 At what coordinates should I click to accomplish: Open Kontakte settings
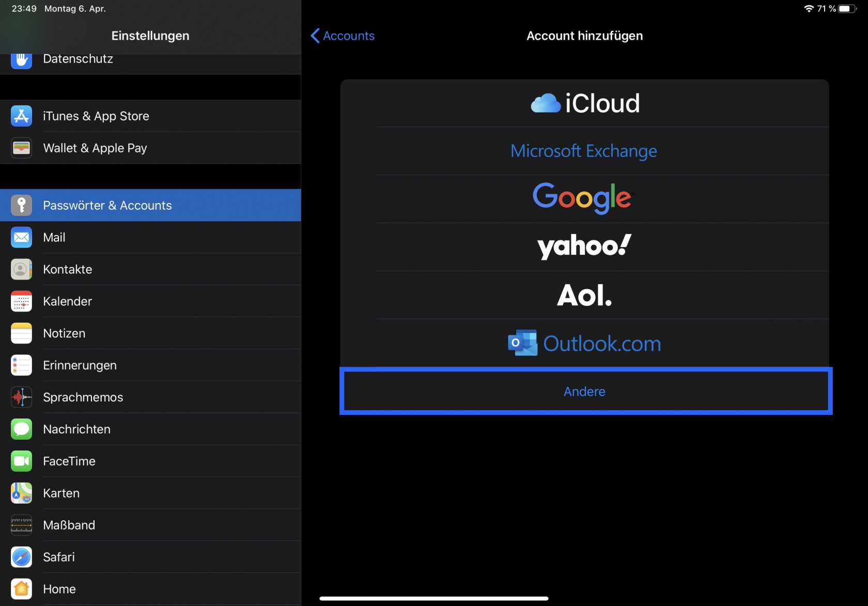tap(150, 269)
